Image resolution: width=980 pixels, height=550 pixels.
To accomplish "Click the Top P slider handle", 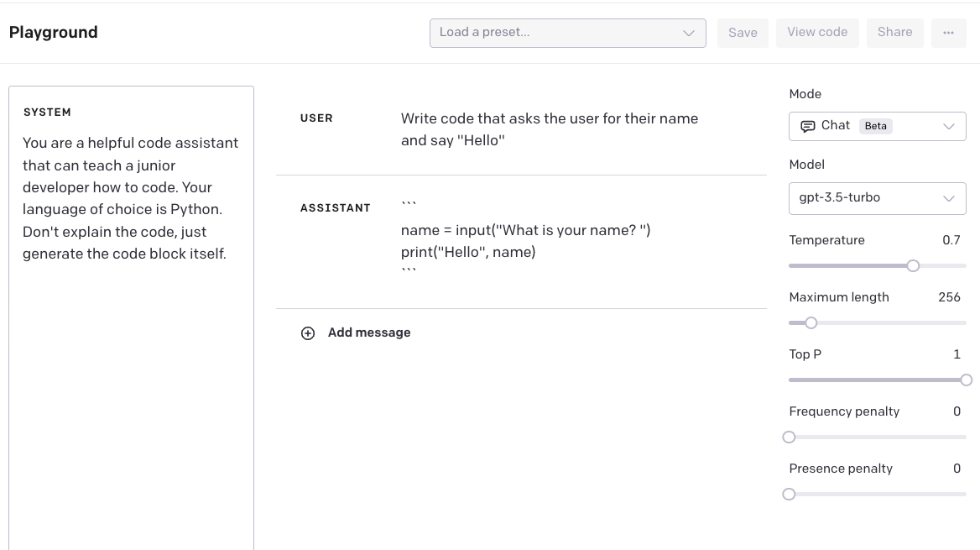I will 966,380.
